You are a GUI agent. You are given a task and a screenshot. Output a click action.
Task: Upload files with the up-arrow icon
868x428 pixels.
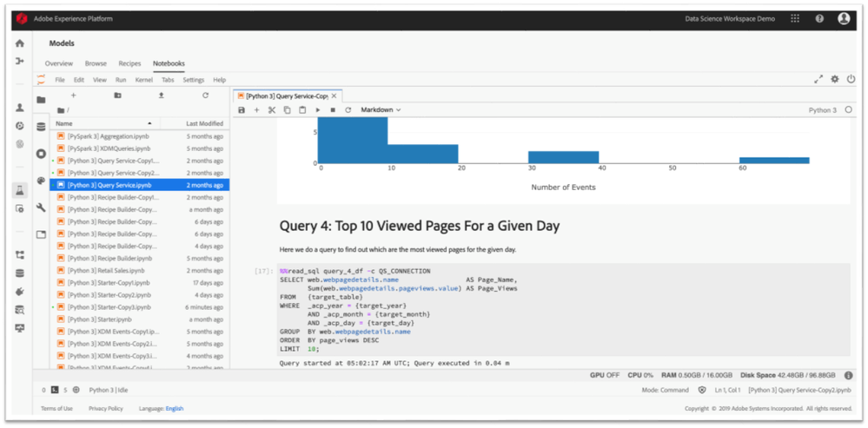(x=161, y=95)
